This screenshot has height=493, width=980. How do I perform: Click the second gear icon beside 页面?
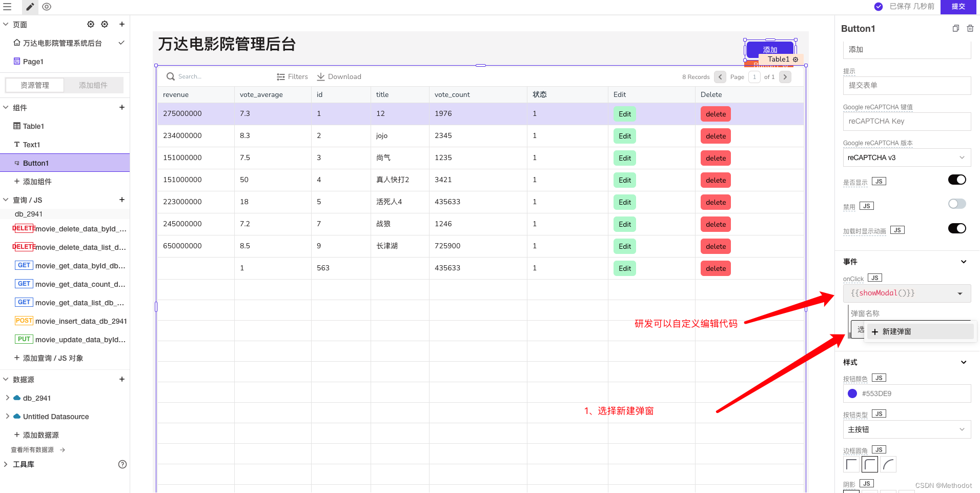(x=105, y=24)
